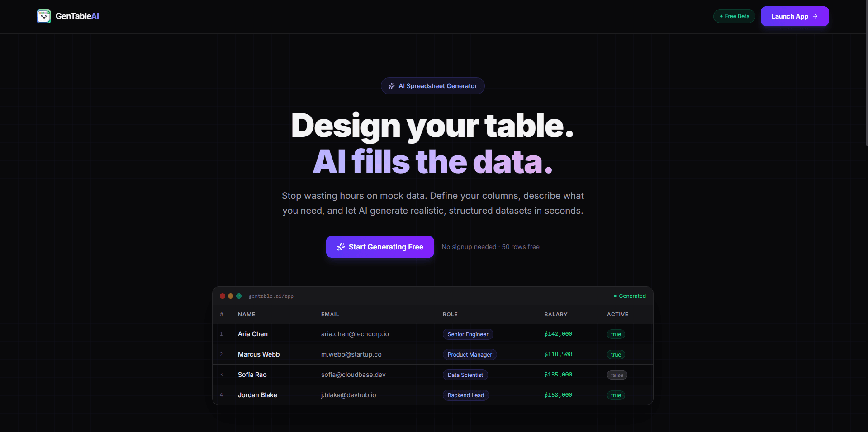The width and height of the screenshot is (868, 432).
Task: Click the arrow icon inside Launch App
Action: click(x=815, y=16)
